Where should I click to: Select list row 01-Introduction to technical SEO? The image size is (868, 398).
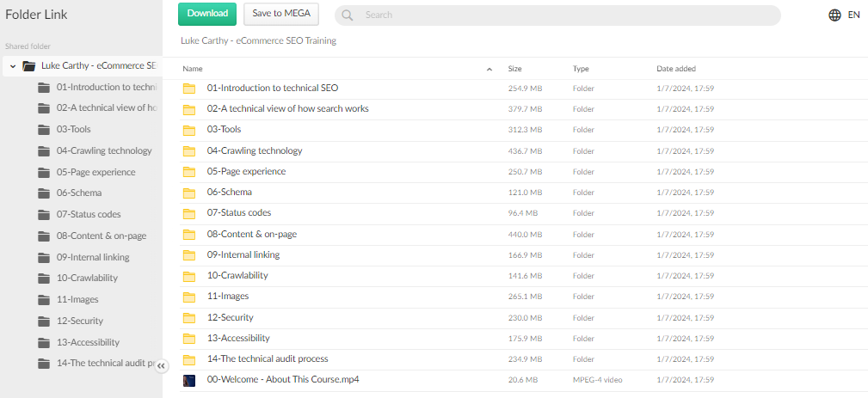pyautogui.click(x=524, y=89)
